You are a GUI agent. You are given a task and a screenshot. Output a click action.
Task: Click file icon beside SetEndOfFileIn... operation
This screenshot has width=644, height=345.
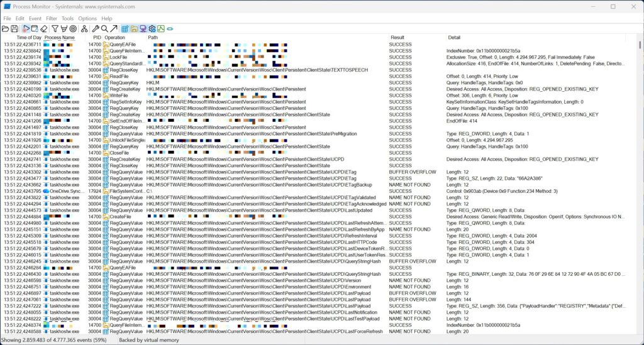(106, 121)
